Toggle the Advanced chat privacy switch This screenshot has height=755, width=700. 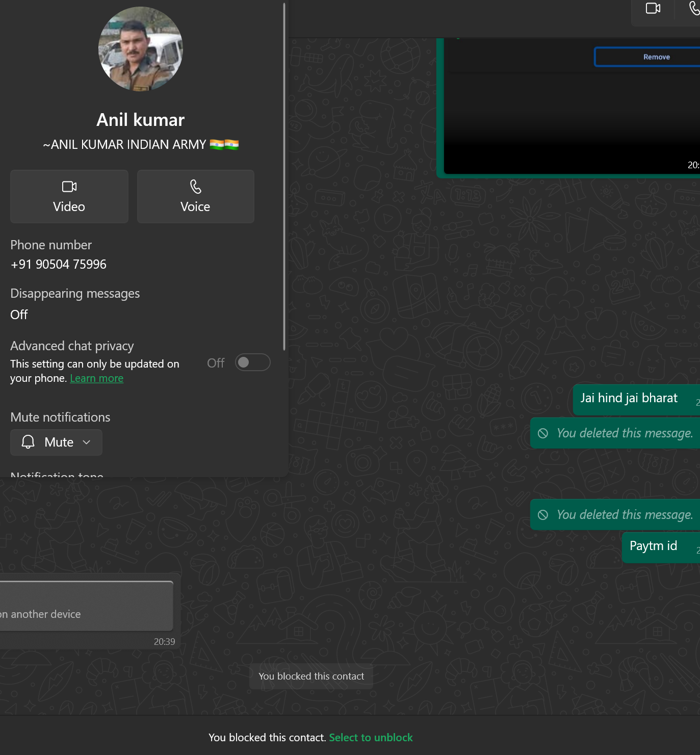tap(252, 362)
